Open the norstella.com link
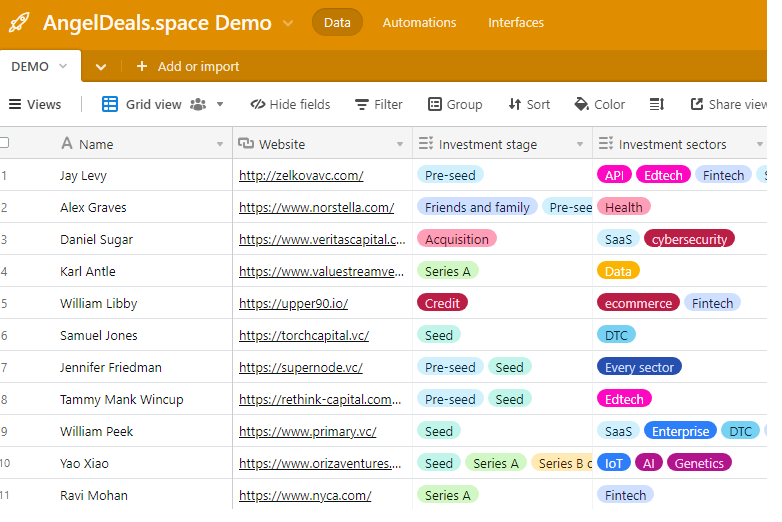The height and width of the screenshot is (522, 782). [317, 207]
